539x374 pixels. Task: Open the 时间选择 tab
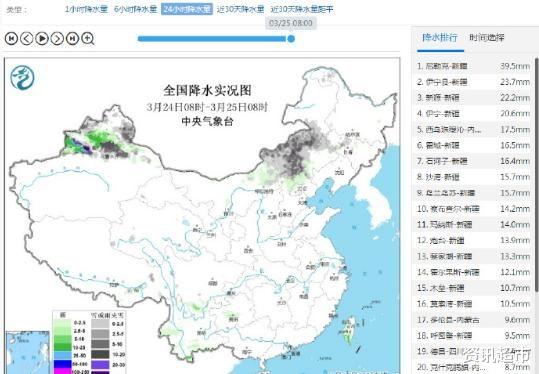487,37
